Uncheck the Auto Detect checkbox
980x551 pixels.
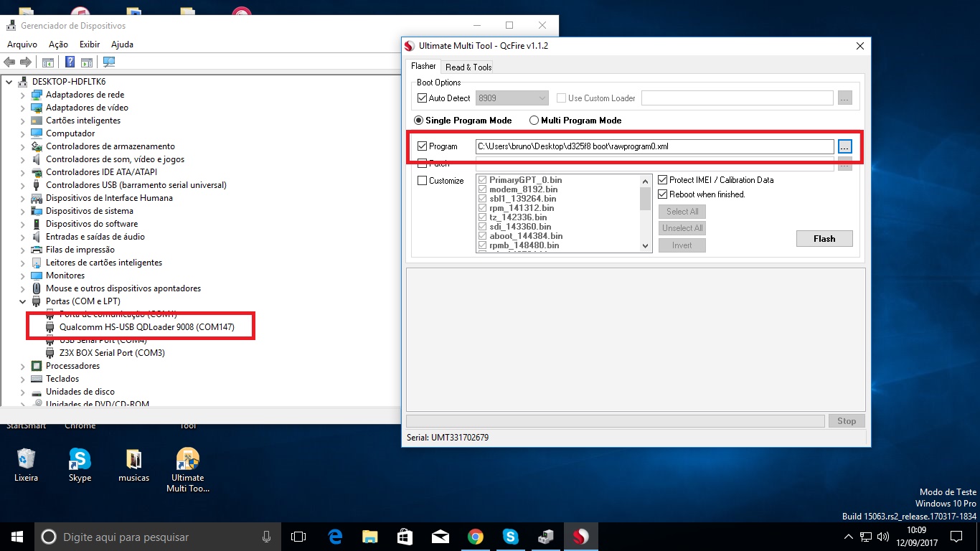pos(422,98)
